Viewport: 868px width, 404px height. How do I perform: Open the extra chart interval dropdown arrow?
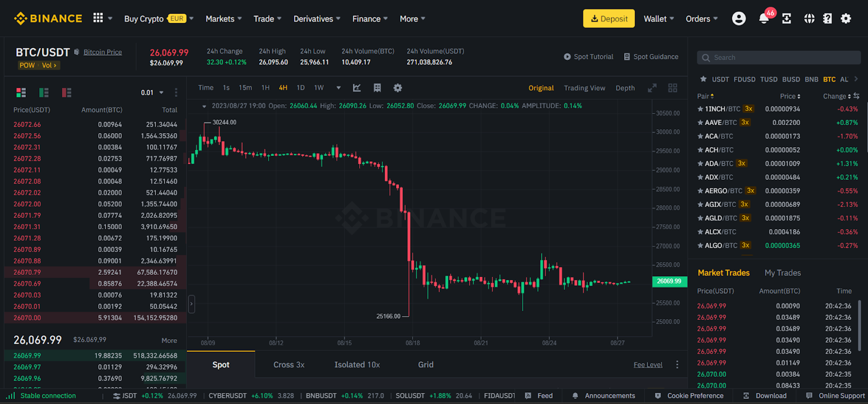coord(339,88)
